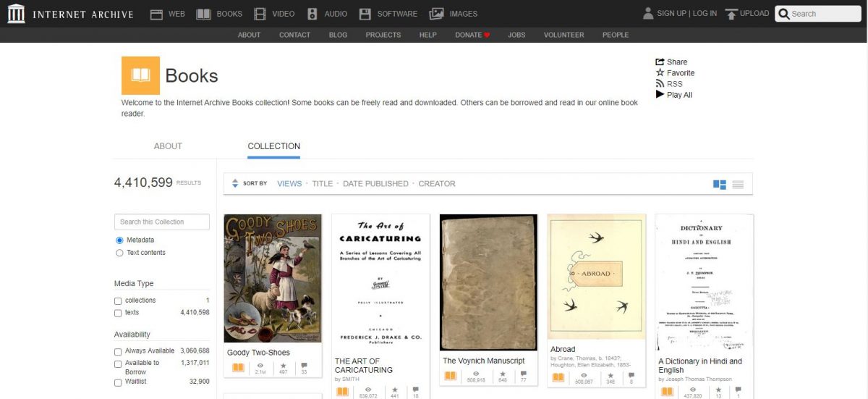This screenshot has height=399, width=868.
Task: Open the COLLECTION tab
Action: (273, 146)
